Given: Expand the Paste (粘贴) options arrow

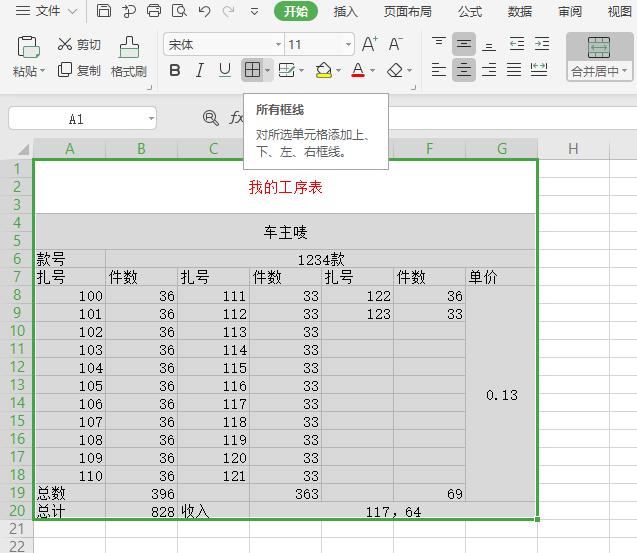Looking at the screenshot, I should 42,71.
